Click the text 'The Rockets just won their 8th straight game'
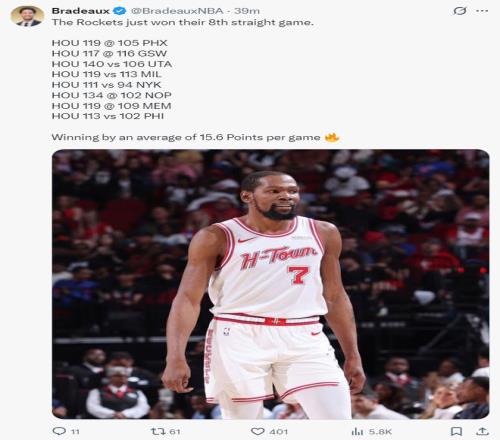 [183, 23]
